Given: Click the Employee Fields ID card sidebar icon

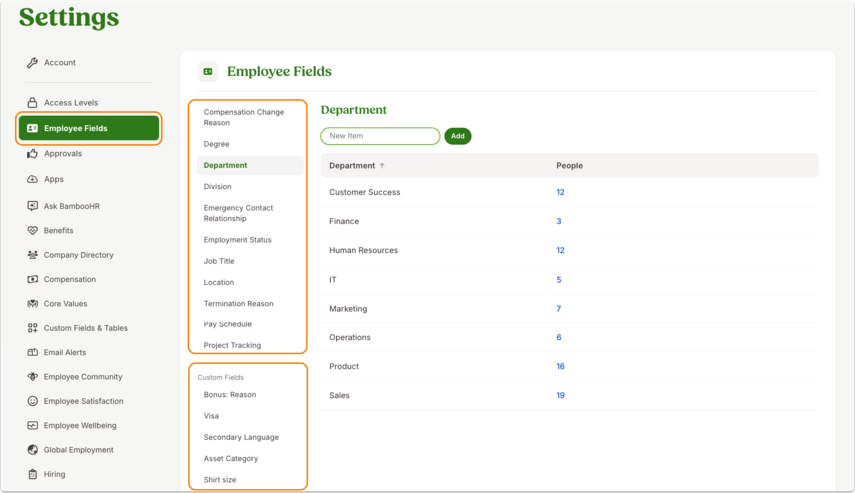Looking at the screenshot, I should 33,128.
